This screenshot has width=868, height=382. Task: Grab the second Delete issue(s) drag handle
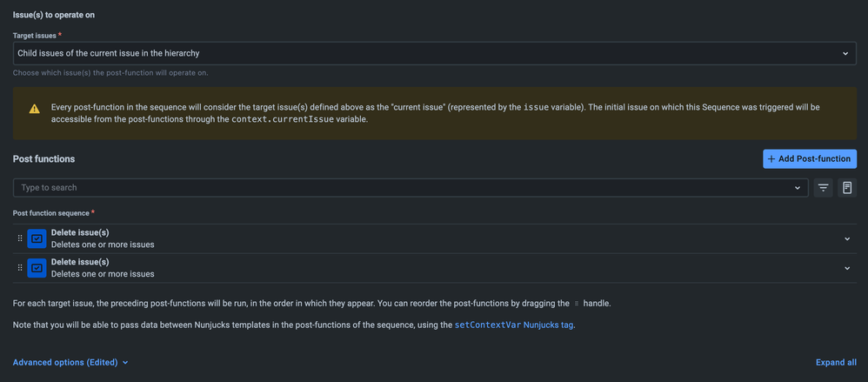click(20, 268)
